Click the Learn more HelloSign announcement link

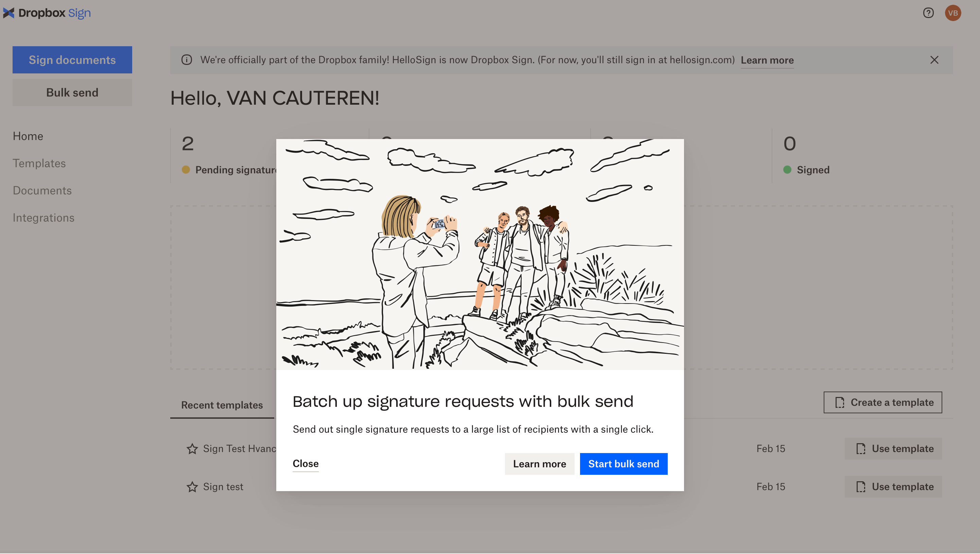pos(767,60)
